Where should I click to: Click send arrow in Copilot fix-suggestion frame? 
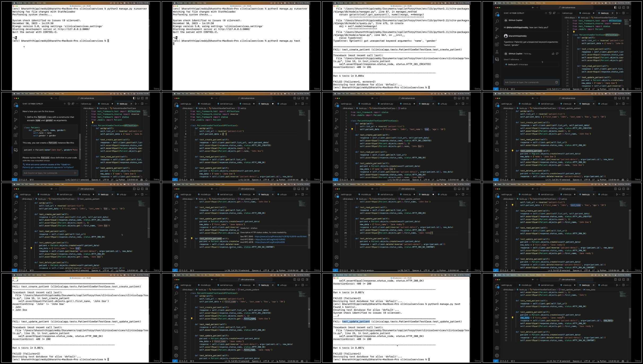click(75, 173)
